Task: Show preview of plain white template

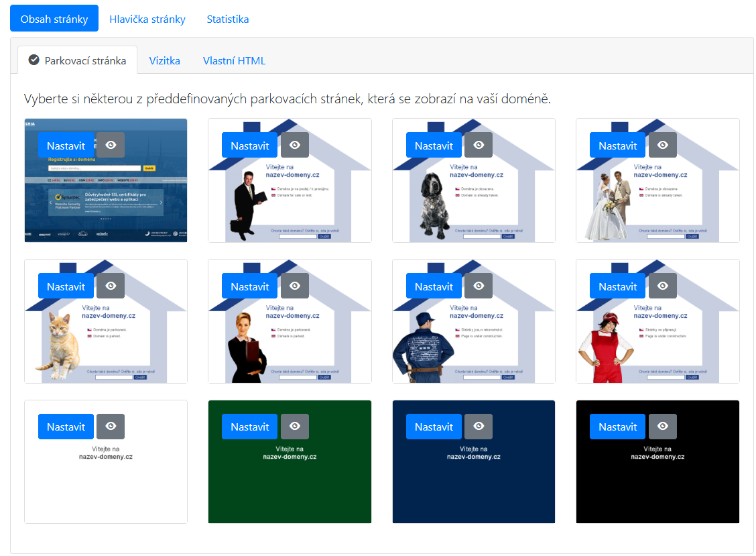Action: 111,427
